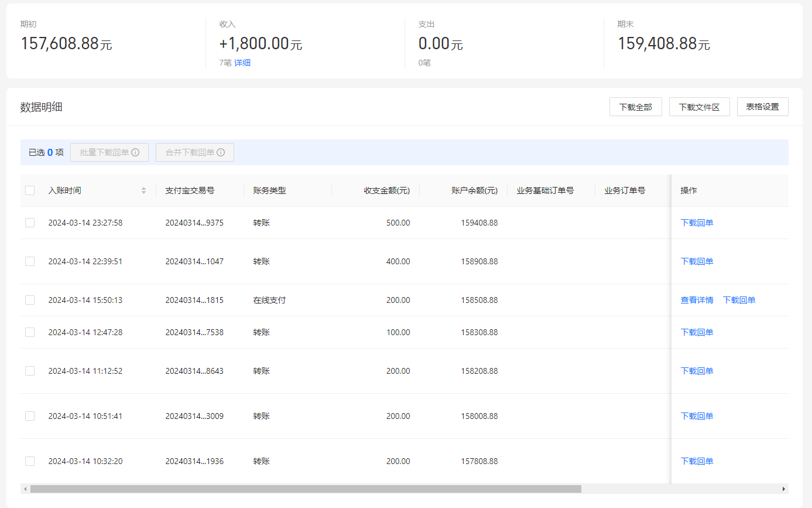Click the left arrow of the horizontal scrollbar

(x=24, y=489)
